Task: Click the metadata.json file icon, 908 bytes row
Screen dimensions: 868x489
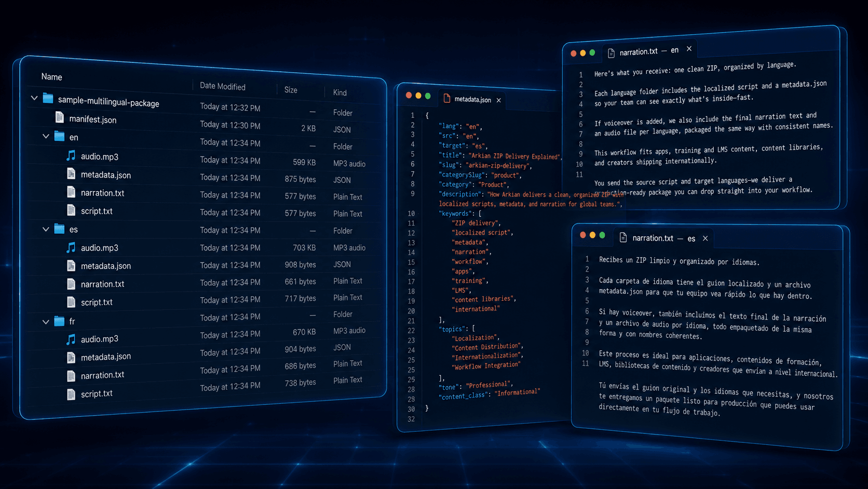Action: point(71,266)
